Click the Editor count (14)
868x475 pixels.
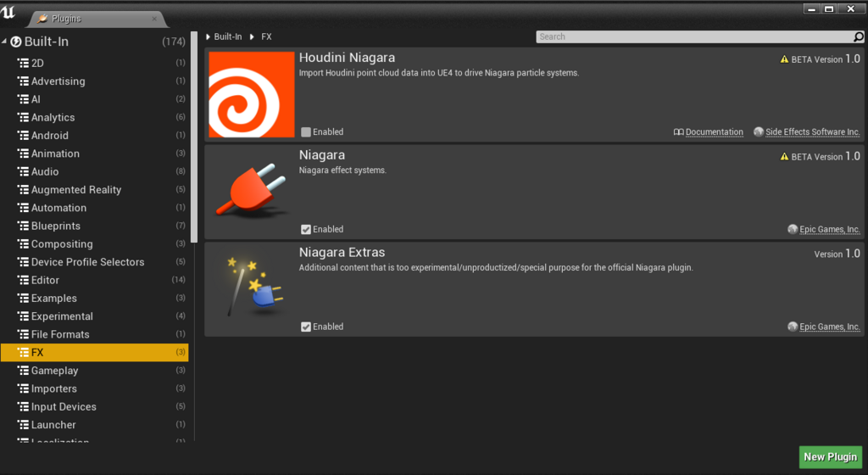tap(178, 280)
